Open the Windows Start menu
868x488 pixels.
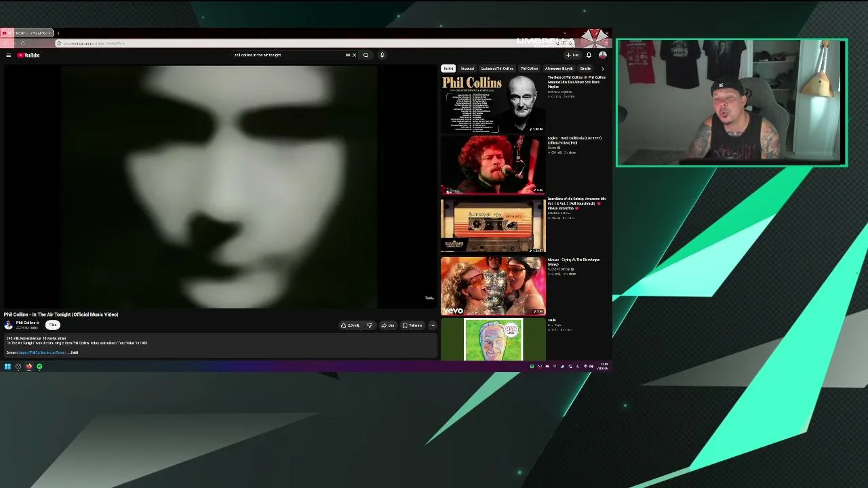[x=7, y=367]
